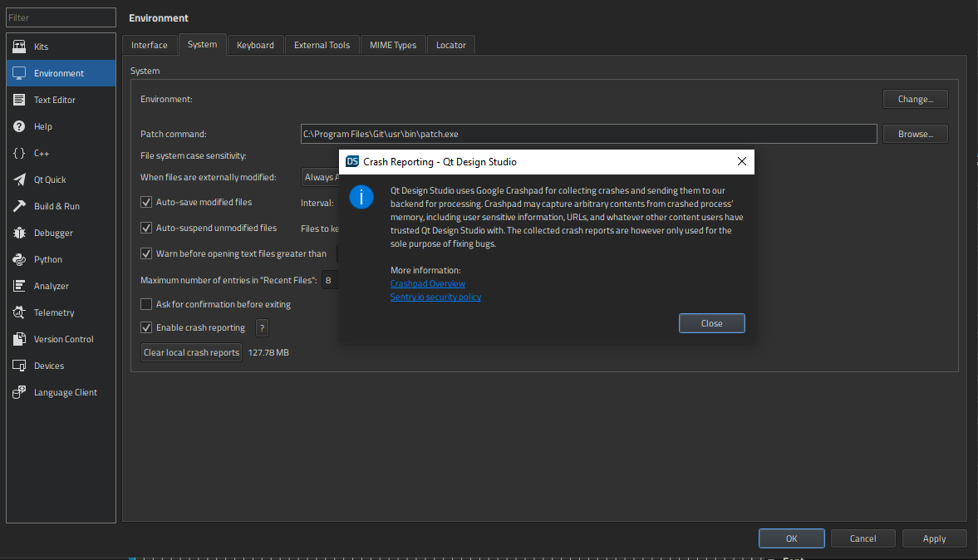Click the Patch command path field
This screenshot has width=978, height=560.
(x=588, y=134)
